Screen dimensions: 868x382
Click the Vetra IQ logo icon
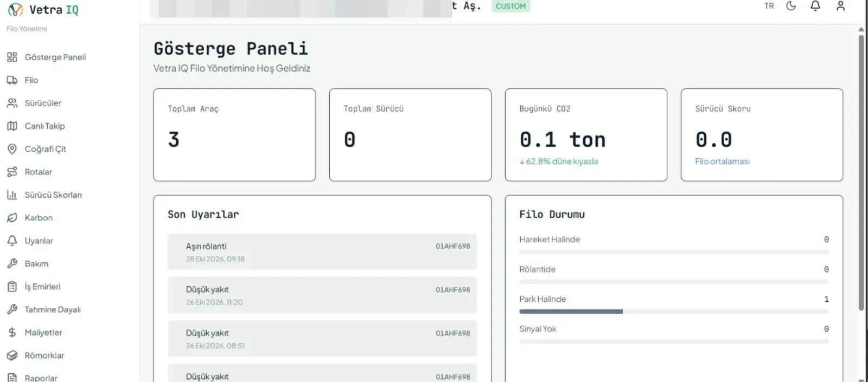pyautogui.click(x=16, y=9)
